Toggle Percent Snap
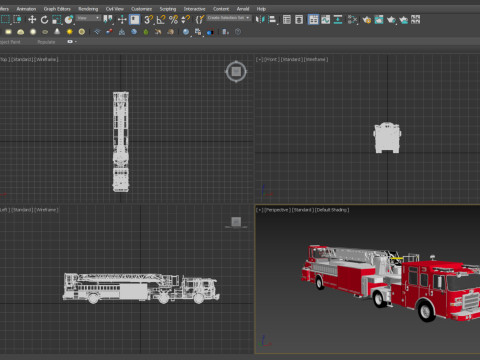 point(173,20)
